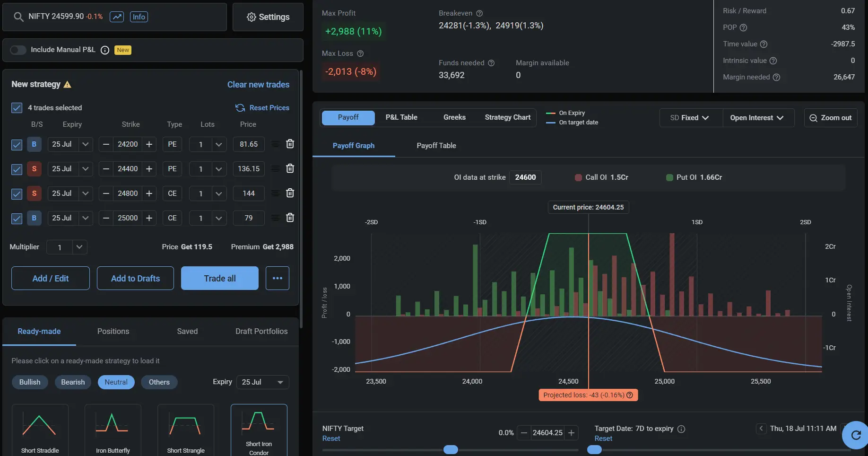The height and width of the screenshot is (456, 868).
Task: Switch to the P&L Table tab
Action: coord(401,117)
